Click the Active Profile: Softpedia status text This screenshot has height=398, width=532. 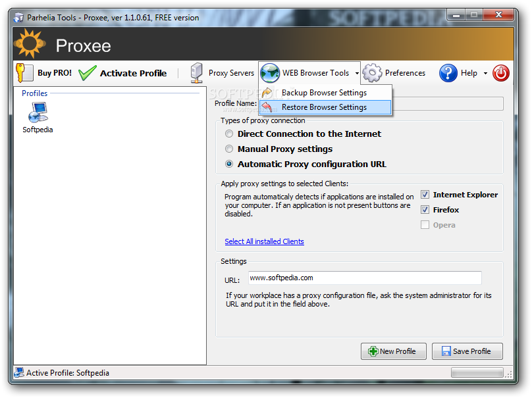pyautogui.click(x=68, y=373)
